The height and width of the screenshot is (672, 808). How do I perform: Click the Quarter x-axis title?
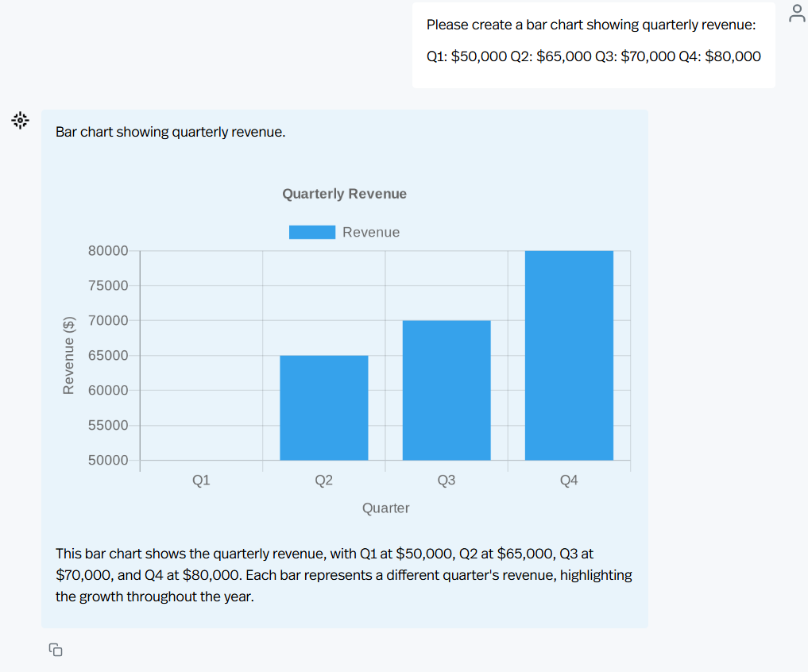[385, 508]
